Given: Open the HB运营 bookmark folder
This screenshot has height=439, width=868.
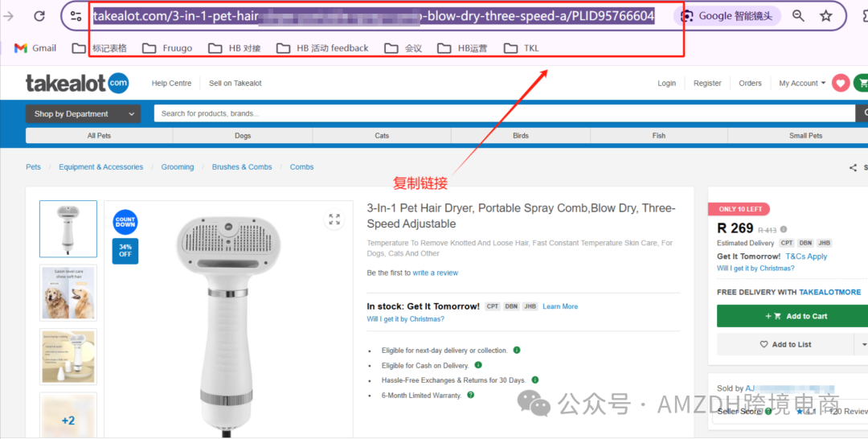Looking at the screenshot, I should 462,48.
